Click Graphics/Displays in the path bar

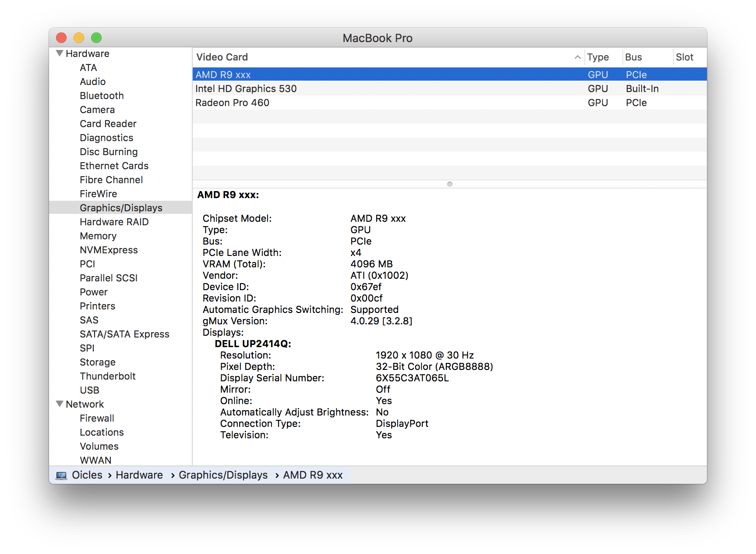(223, 475)
